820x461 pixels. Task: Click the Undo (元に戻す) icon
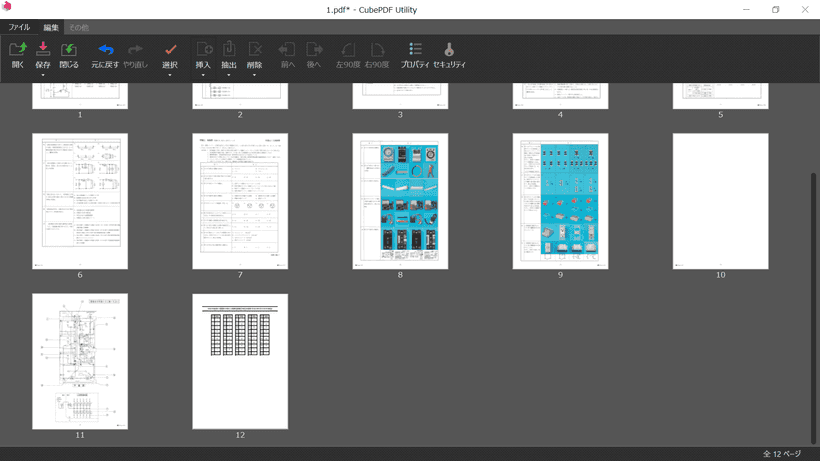click(106, 50)
